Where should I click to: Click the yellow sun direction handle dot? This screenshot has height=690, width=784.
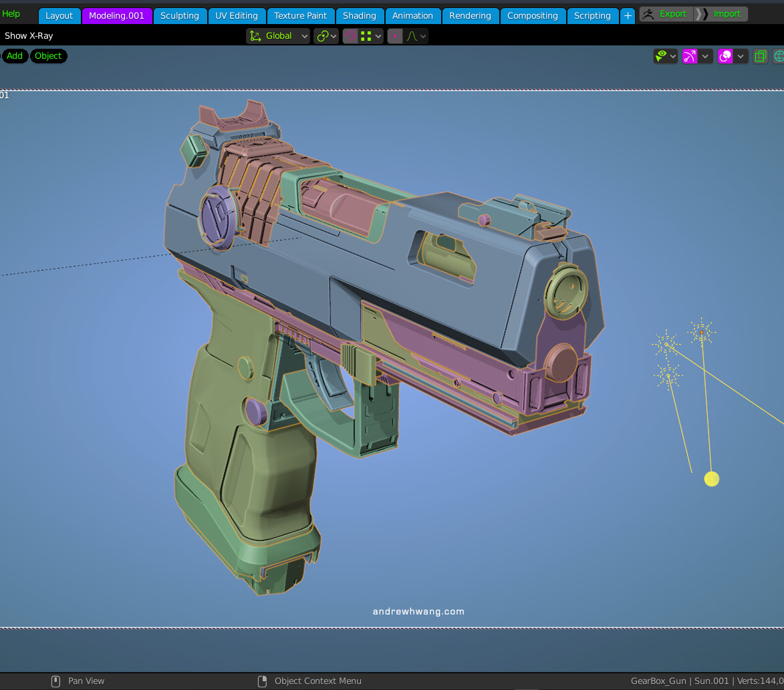click(x=712, y=479)
